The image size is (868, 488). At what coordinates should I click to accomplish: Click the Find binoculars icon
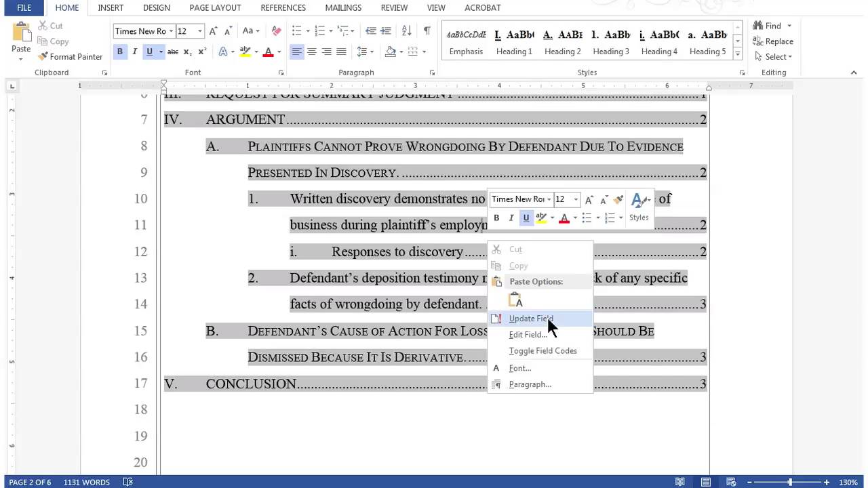(x=758, y=26)
